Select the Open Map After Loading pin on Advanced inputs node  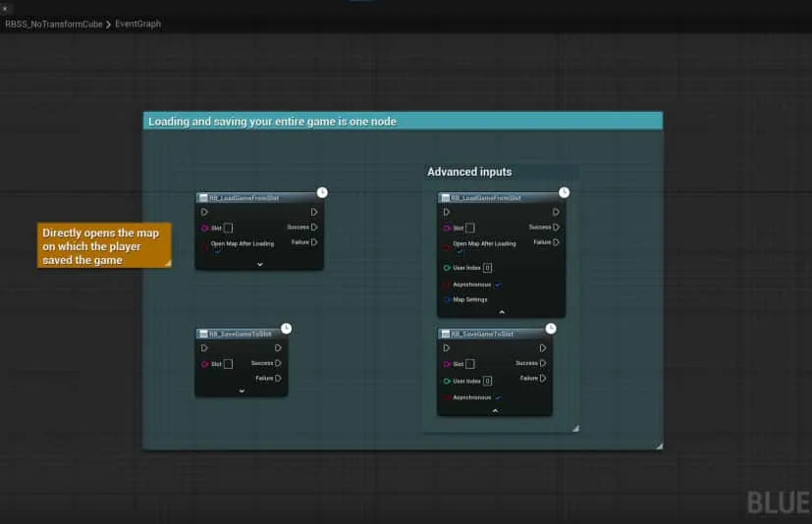(x=447, y=247)
